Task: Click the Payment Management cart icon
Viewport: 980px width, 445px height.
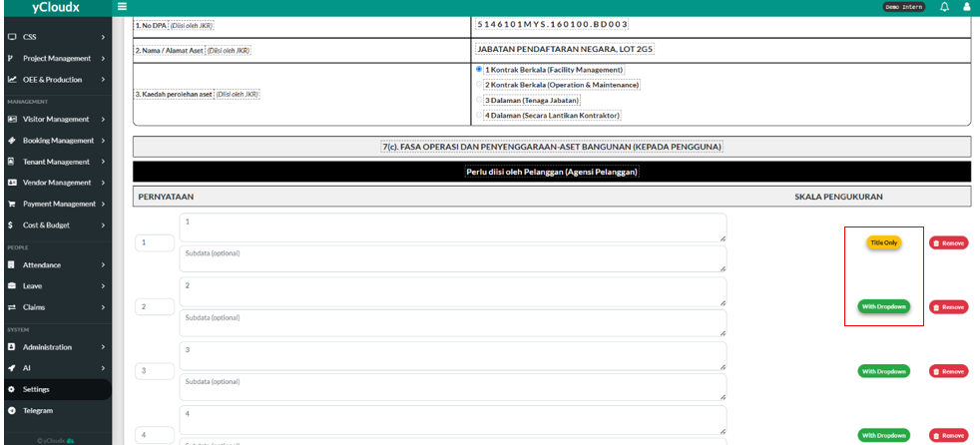Action: click(x=11, y=204)
